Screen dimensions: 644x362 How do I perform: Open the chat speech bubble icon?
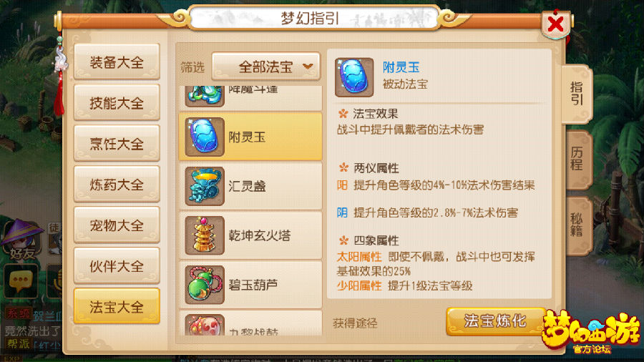(21, 281)
